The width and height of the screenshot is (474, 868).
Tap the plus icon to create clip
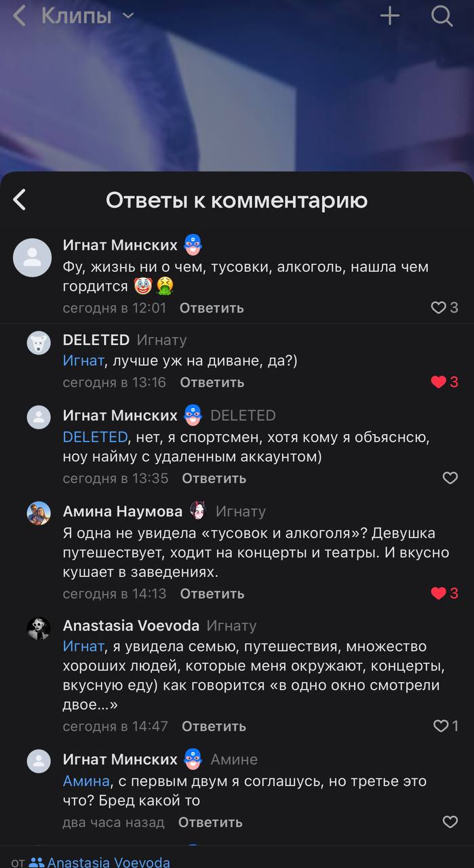tap(389, 16)
